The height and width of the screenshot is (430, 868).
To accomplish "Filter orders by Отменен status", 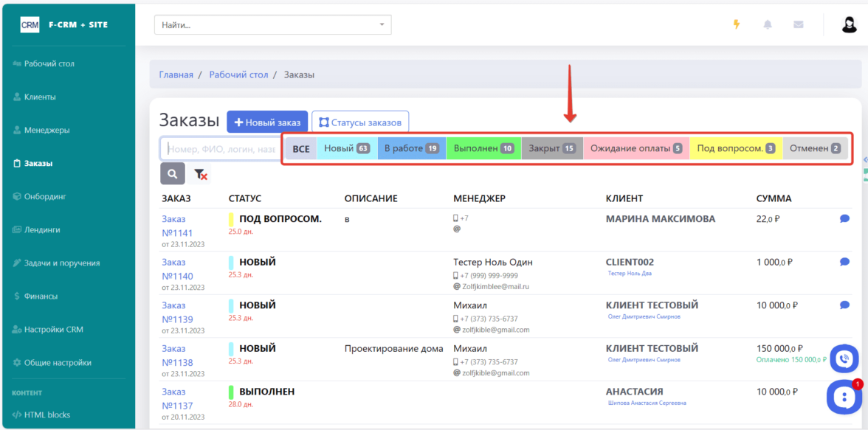I will (816, 149).
